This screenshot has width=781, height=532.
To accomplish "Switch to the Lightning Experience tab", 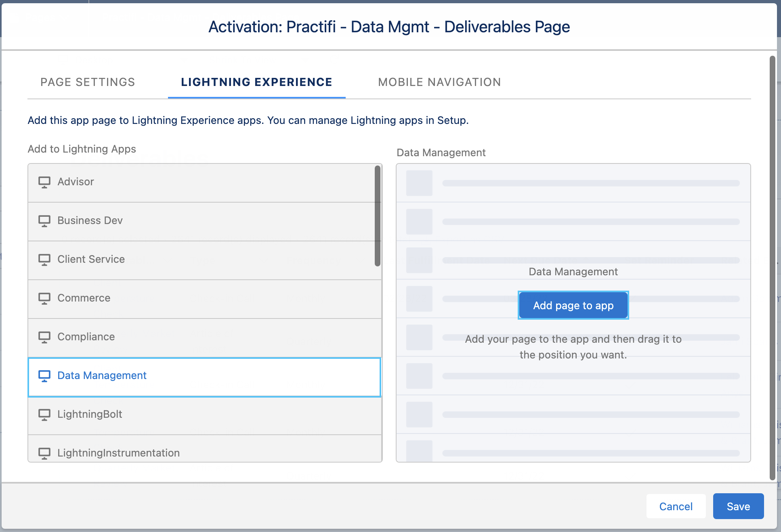I will point(256,82).
